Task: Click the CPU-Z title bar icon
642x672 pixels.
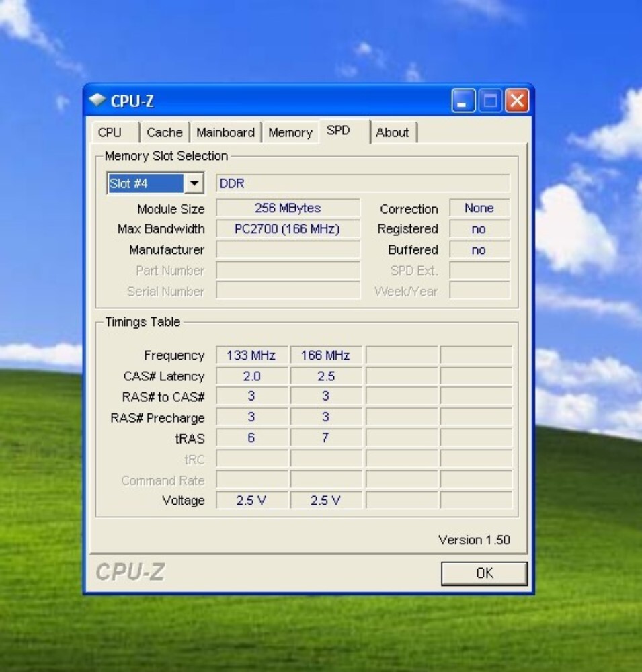Action: click(x=97, y=100)
